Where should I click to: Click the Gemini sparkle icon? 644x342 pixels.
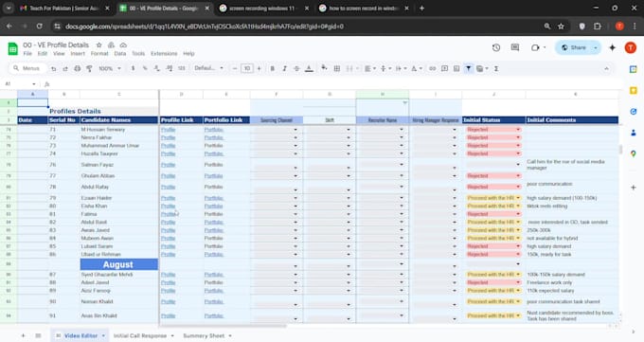[x=612, y=47]
